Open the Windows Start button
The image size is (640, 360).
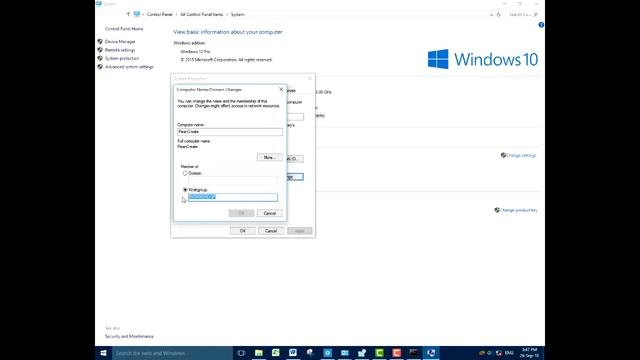pyautogui.click(x=104, y=353)
